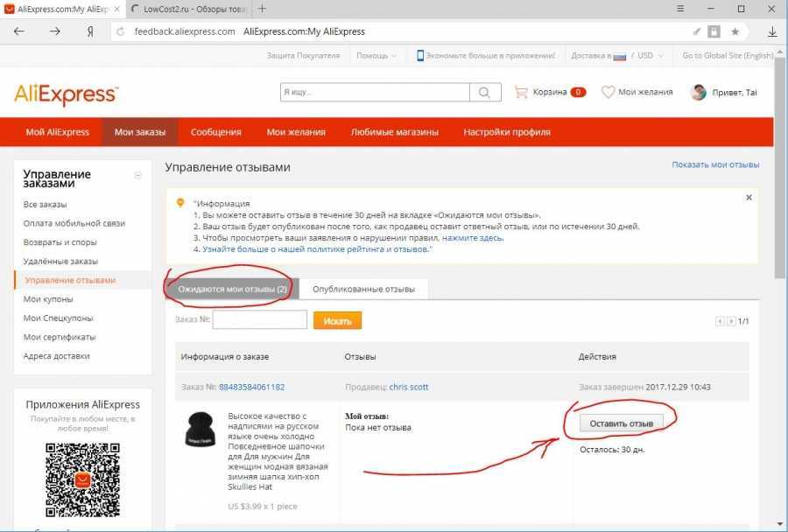
Task: Reload the page with the refresh icon
Action: coord(121,31)
